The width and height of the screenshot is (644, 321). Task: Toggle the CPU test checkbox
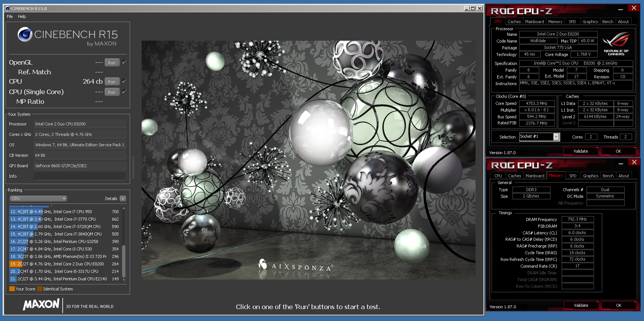(124, 81)
